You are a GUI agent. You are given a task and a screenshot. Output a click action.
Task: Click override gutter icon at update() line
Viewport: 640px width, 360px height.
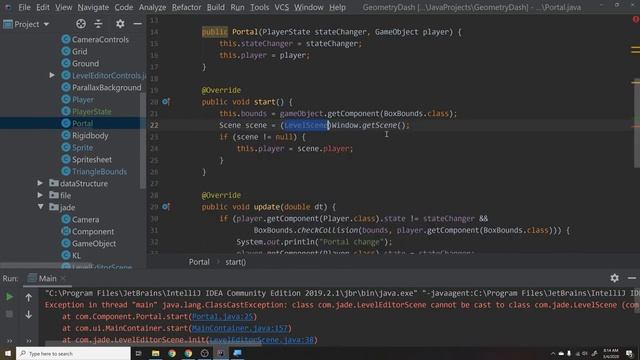(165, 207)
